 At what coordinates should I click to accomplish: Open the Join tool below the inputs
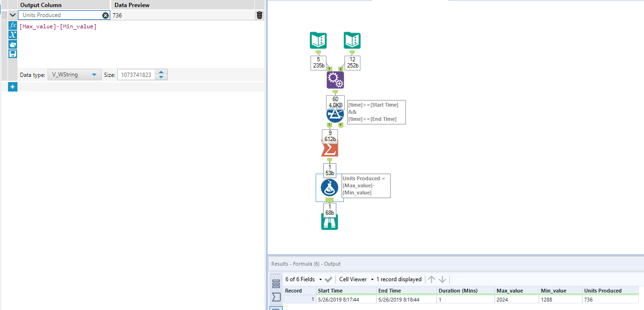334,80
